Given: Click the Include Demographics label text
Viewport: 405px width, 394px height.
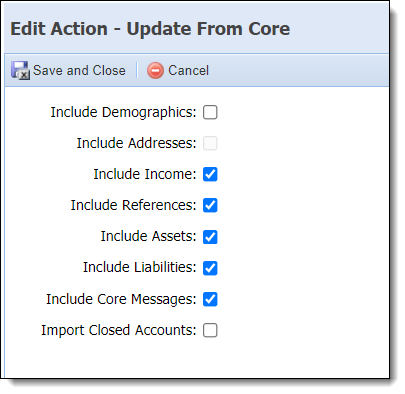Looking at the screenshot, I should [x=123, y=112].
